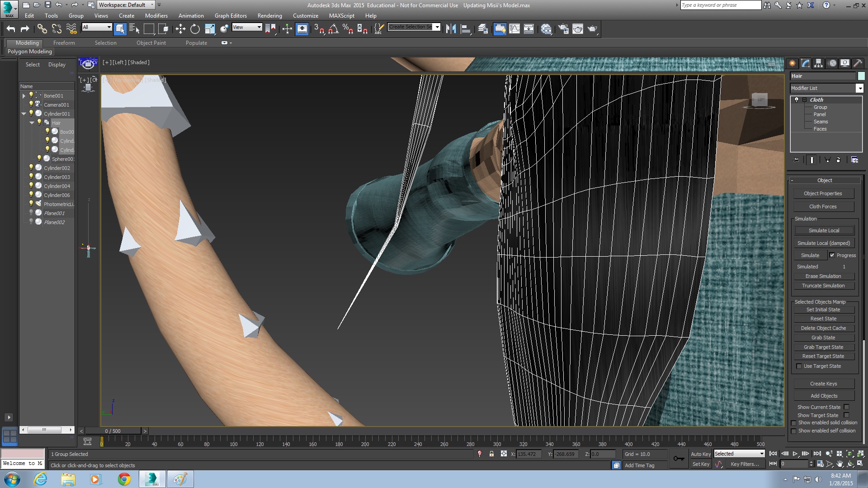Image resolution: width=868 pixels, height=488 pixels.
Task: Toggle Show Target State checkbox
Action: [846, 415]
